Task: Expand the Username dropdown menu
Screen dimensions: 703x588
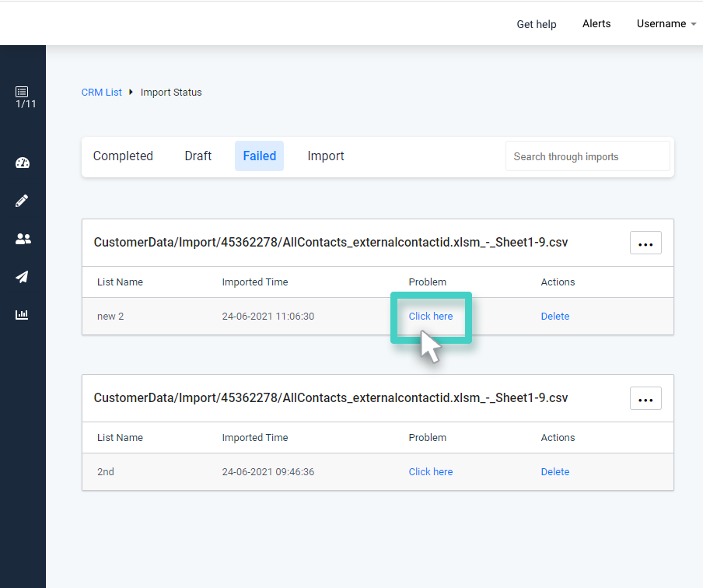Action: [x=666, y=24]
